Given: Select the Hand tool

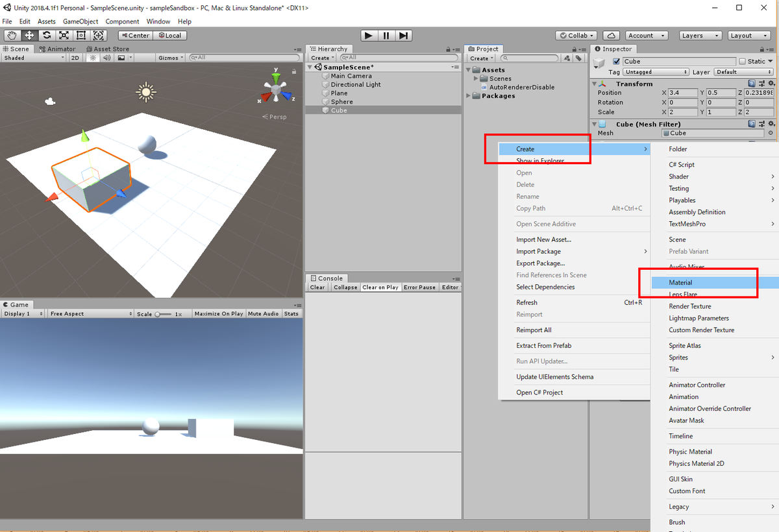Looking at the screenshot, I should click(x=12, y=36).
